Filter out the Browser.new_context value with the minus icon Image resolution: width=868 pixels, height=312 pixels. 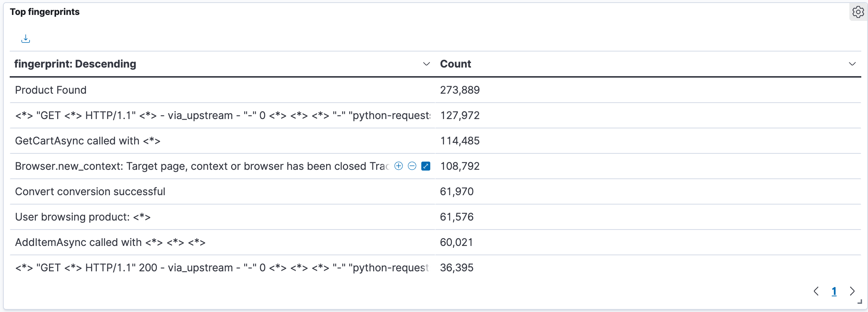(x=412, y=166)
